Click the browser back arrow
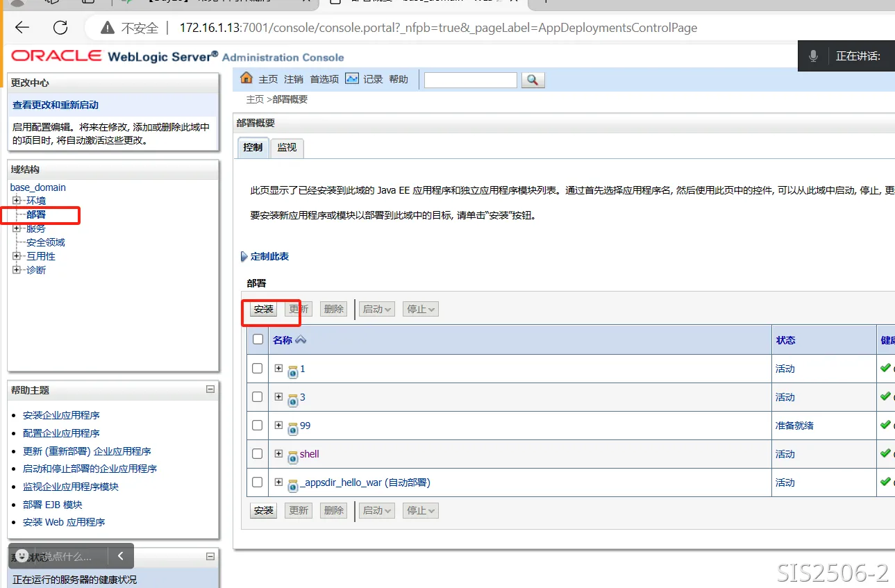Viewport: 895px width, 588px height. coord(22,28)
